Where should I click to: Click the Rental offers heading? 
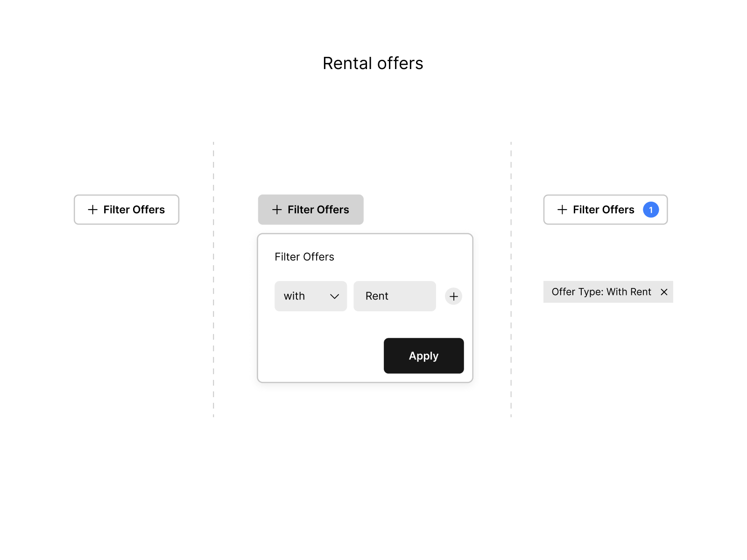point(373,63)
